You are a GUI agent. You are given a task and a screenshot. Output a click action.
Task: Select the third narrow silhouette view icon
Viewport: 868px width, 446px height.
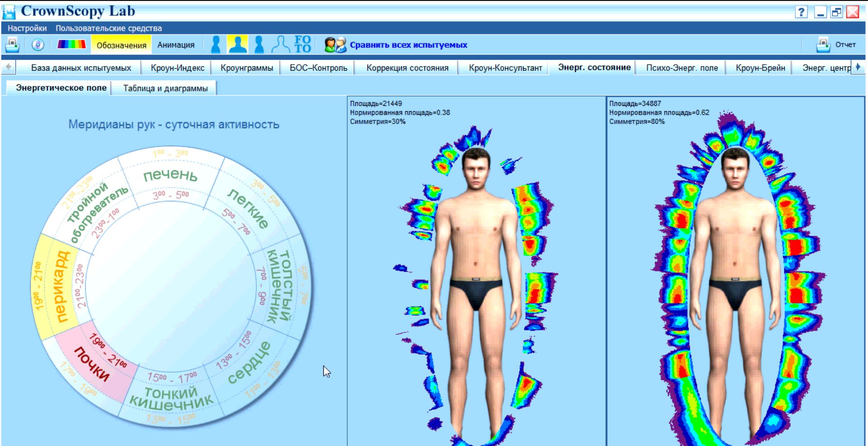[259, 45]
